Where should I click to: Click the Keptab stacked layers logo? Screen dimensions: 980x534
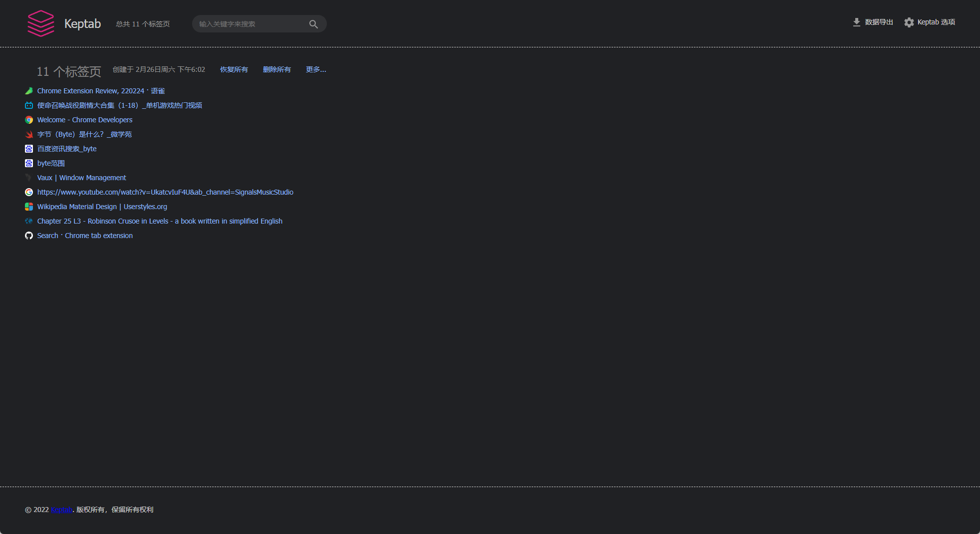(x=41, y=23)
